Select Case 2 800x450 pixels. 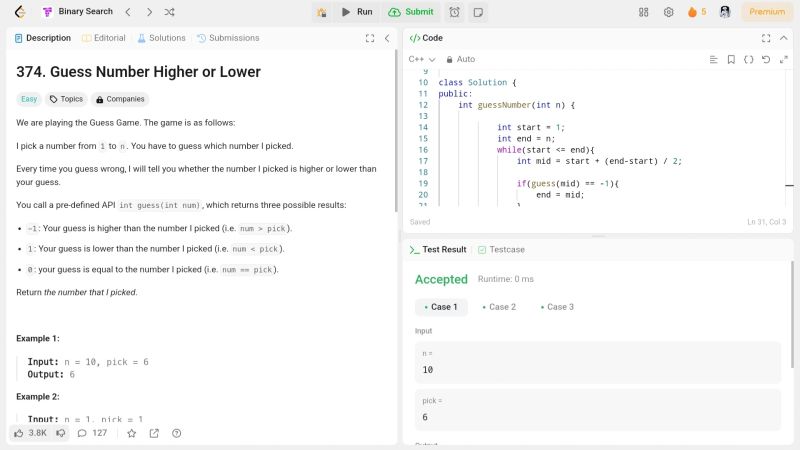coord(499,307)
